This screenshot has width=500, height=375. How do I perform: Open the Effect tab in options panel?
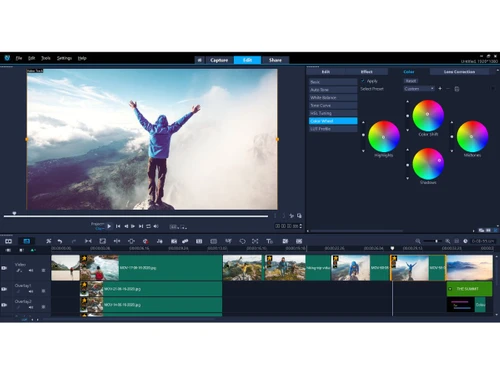pyautogui.click(x=366, y=72)
